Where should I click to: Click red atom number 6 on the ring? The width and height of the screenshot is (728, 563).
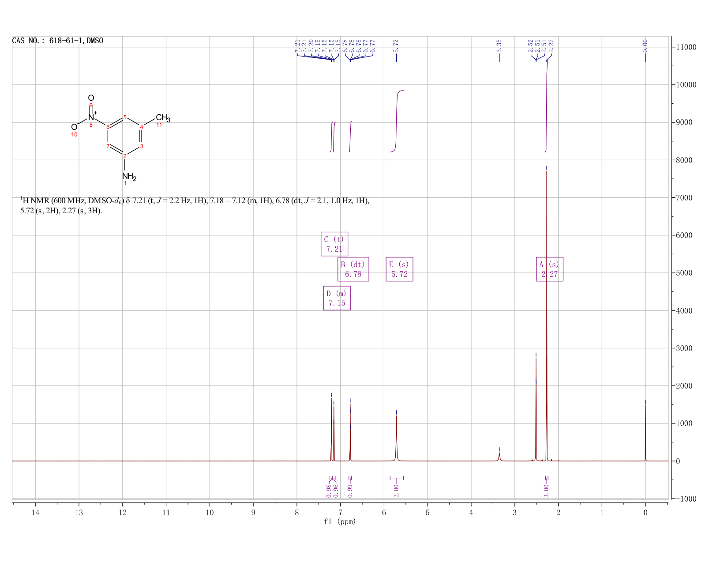[108, 127]
